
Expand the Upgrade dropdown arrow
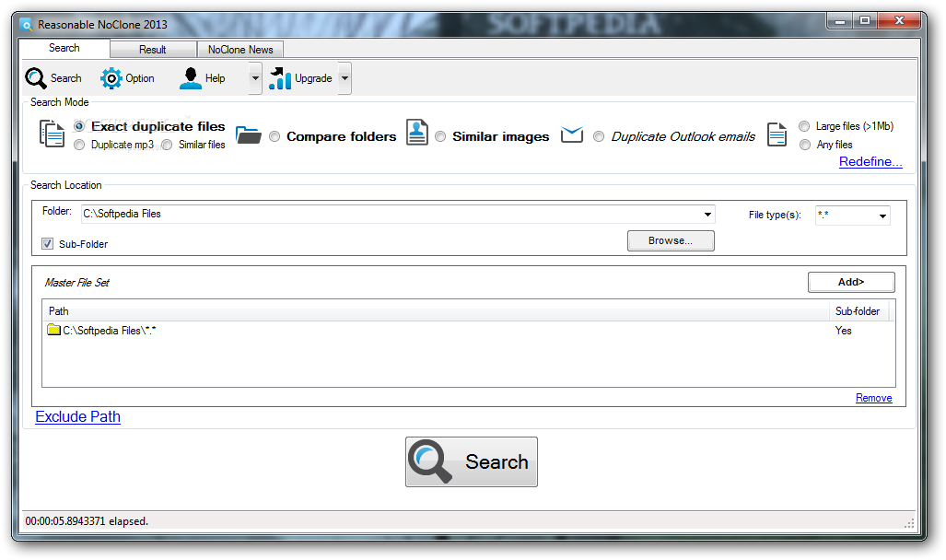pos(345,78)
